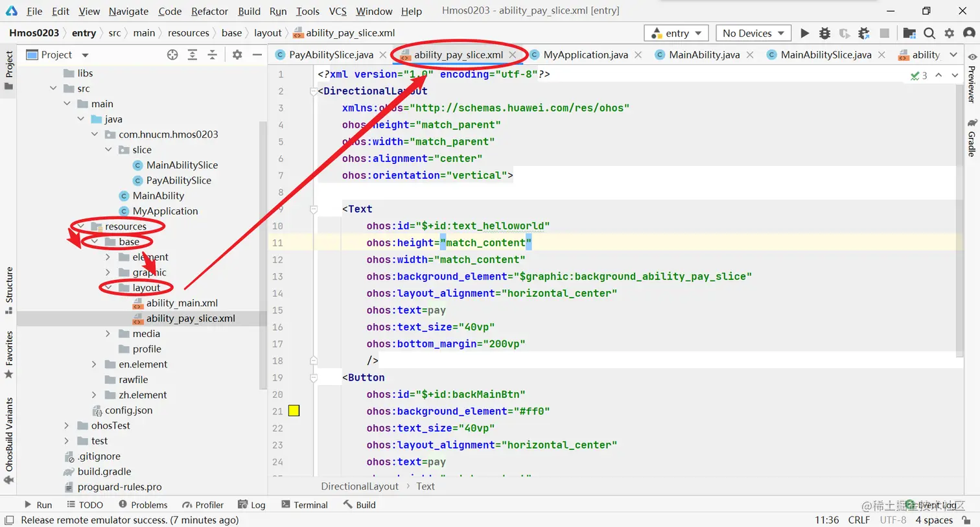Open the Terminal tool window
This screenshot has width=980, height=527.
305,505
